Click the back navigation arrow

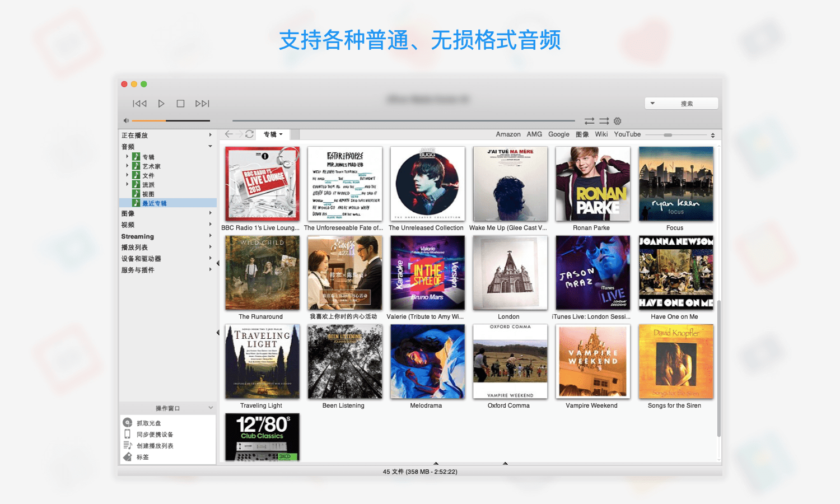[228, 134]
